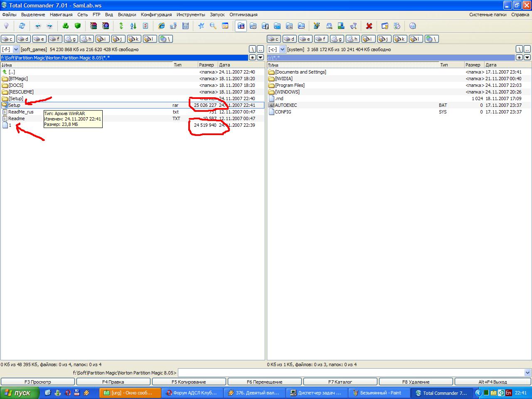Image resolution: width=532 pixels, height=399 pixels.
Task: Open right panel drive selection dropdown
Action: [x=282, y=49]
